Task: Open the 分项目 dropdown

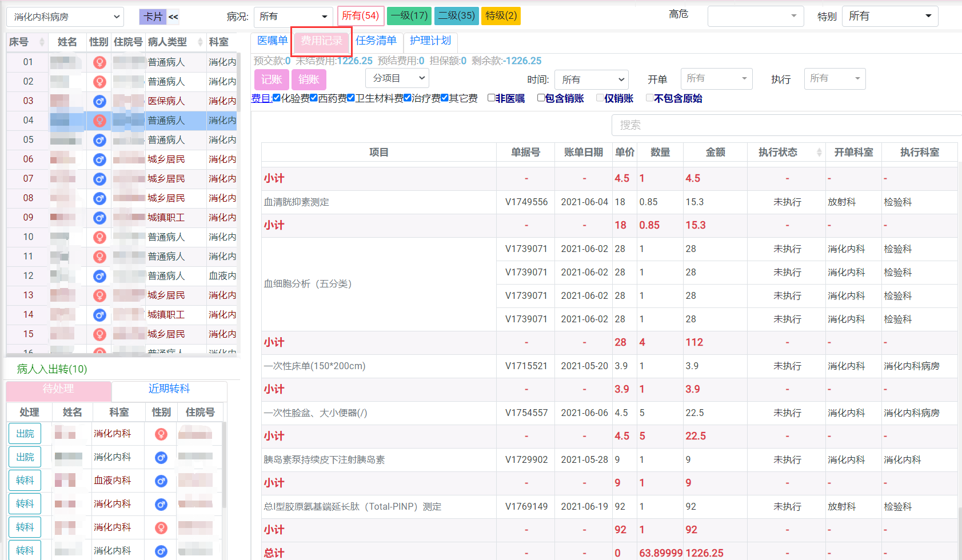Action: click(397, 78)
